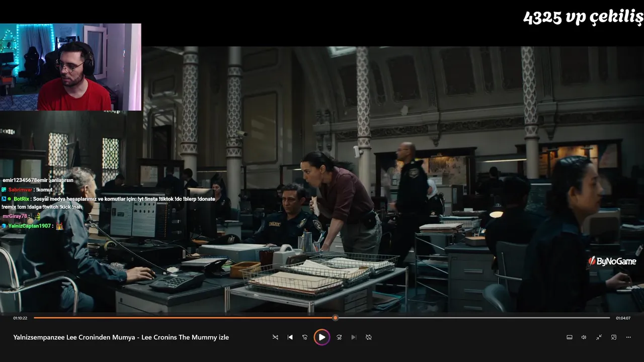Viewport: 644px width, 362px height.
Task: Toggle shuffle mode in the player
Action: click(275, 337)
